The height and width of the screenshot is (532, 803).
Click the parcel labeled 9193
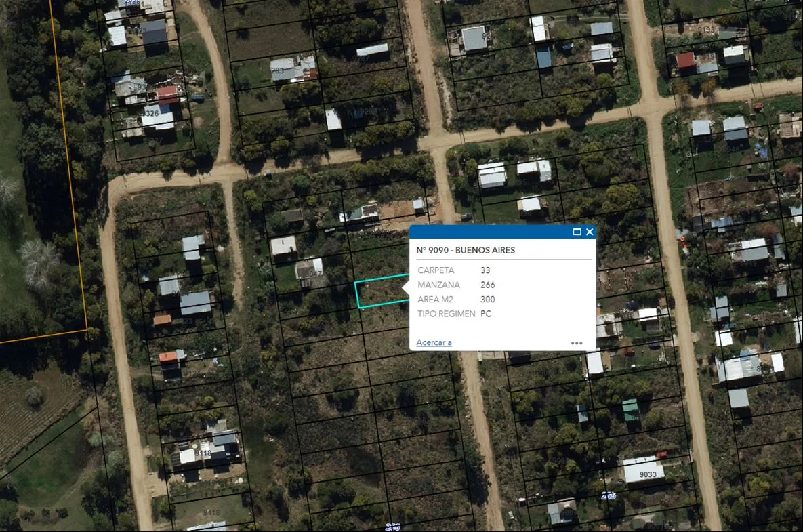pyautogui.click(x=706, y=30)
